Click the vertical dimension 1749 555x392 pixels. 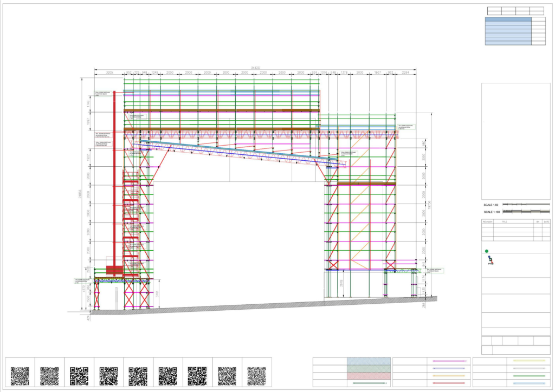pyautogui.click(x=88, y=104)
